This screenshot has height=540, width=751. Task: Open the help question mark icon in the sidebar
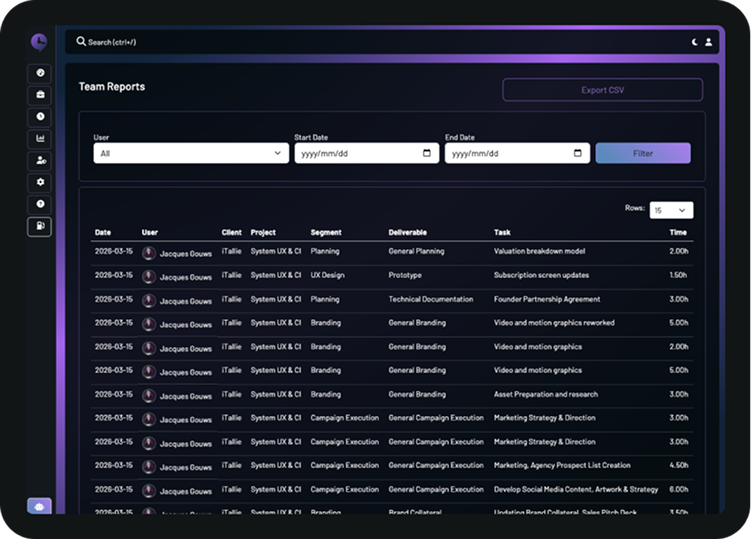tap(40, 204)
